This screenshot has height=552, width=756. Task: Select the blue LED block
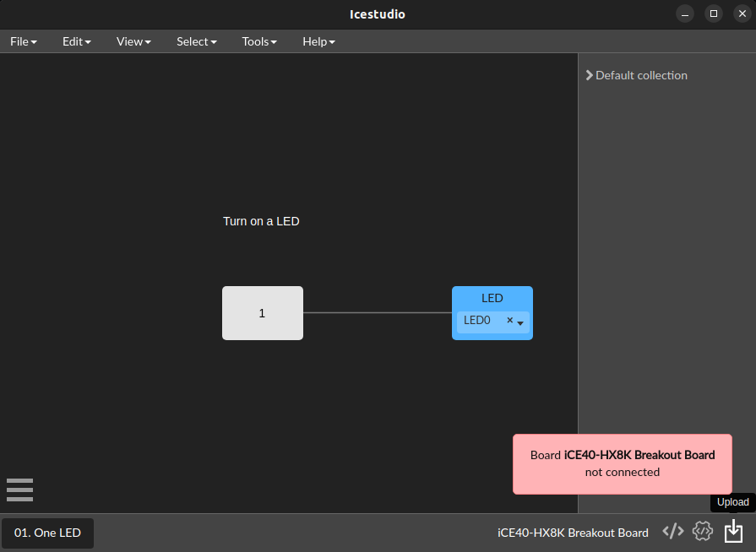coord(492,298)
